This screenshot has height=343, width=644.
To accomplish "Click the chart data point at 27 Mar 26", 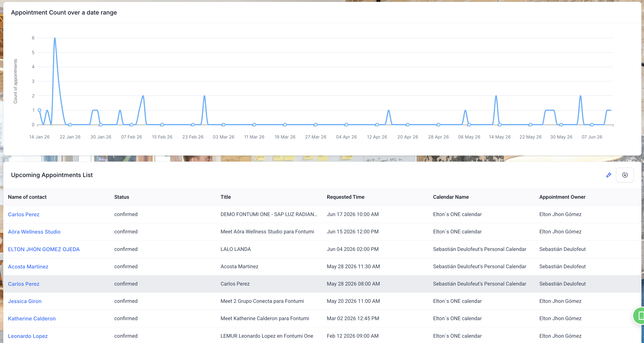I will coord(316,125).
